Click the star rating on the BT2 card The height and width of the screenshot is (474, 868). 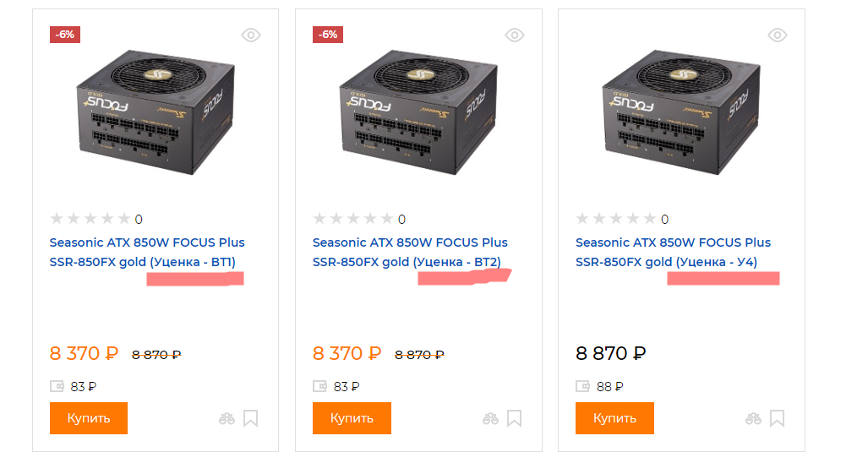point(352,219)
